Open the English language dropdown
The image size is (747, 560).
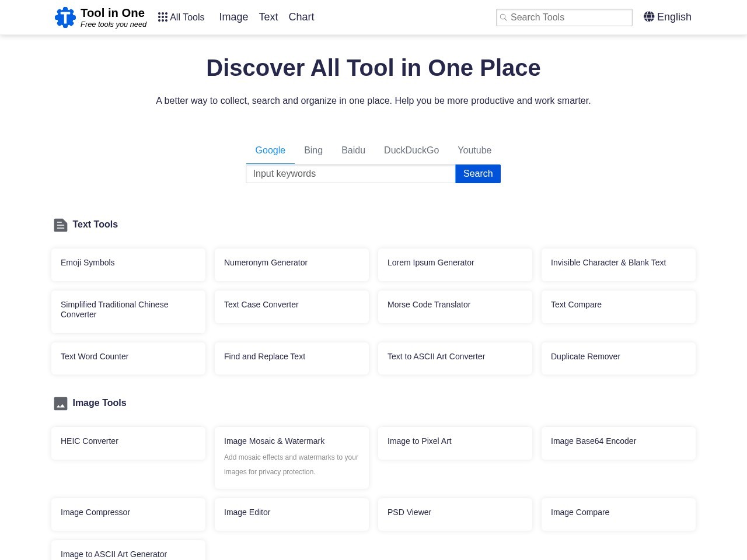[668, 17]
